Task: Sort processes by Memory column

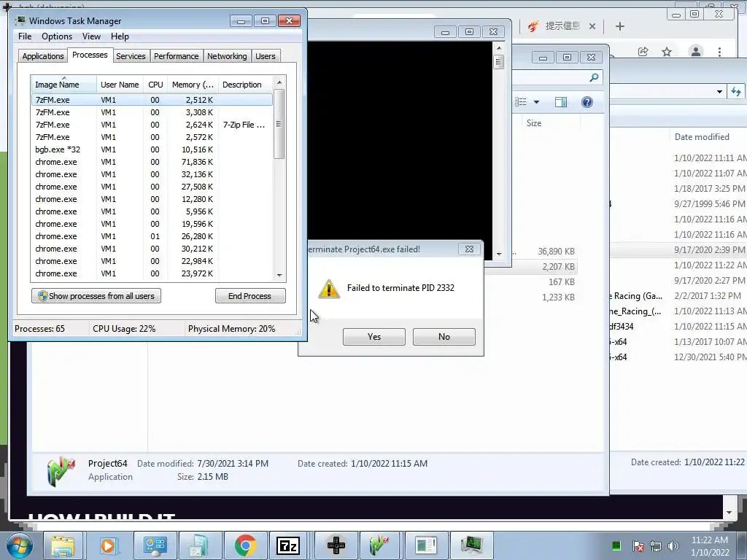Action: click(193, 85)
